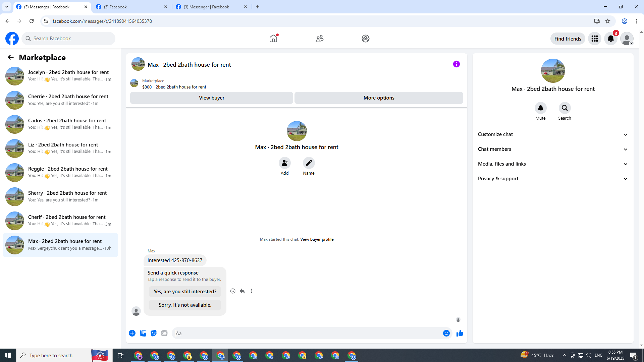Open the Windows Start menu

click(8, 355)
